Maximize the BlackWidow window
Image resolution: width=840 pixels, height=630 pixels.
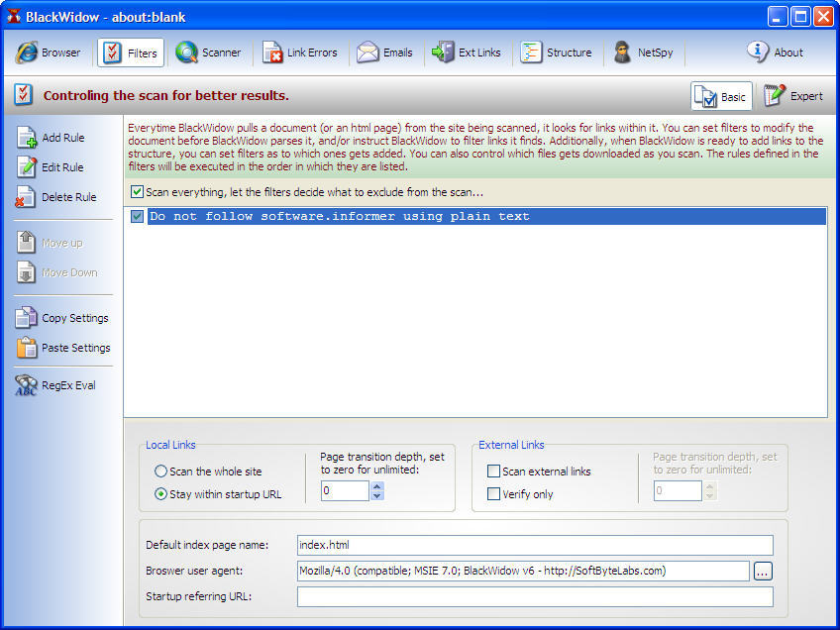800,17
